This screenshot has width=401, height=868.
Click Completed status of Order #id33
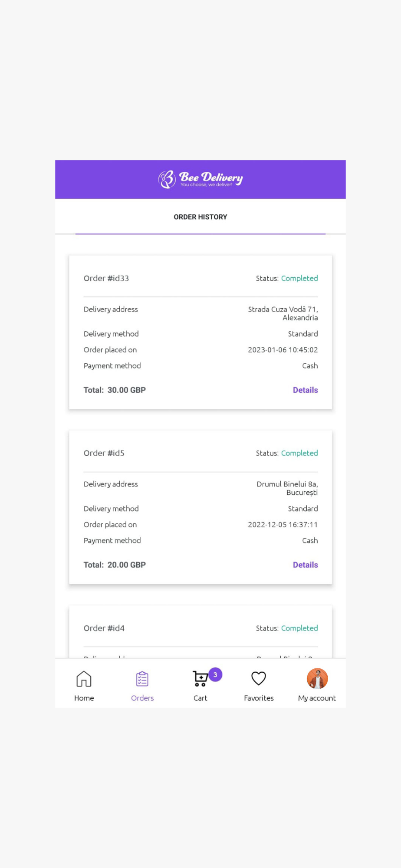pos(299,278)
